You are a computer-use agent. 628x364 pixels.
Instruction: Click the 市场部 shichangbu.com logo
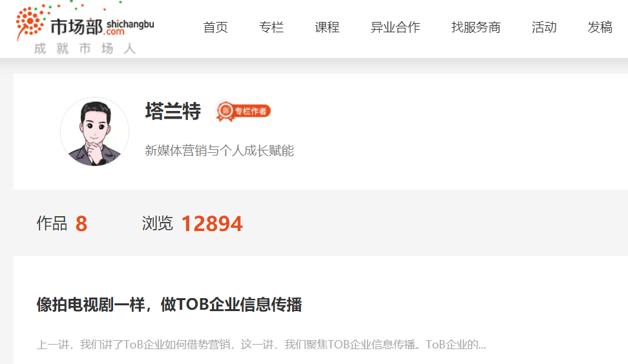[x=85, y=27]
